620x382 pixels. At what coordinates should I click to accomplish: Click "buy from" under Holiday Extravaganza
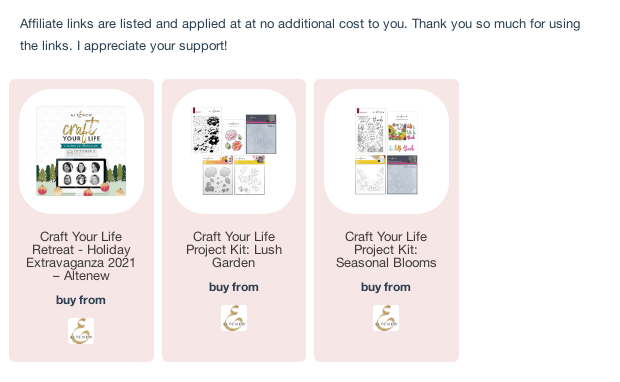(x=81, y=300)
